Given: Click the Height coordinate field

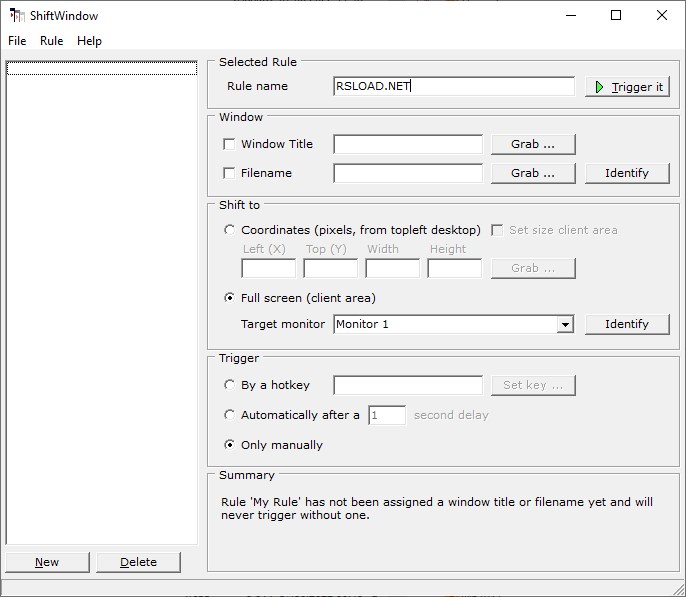Looking at the screenshot, I should [x=455, y=268].
